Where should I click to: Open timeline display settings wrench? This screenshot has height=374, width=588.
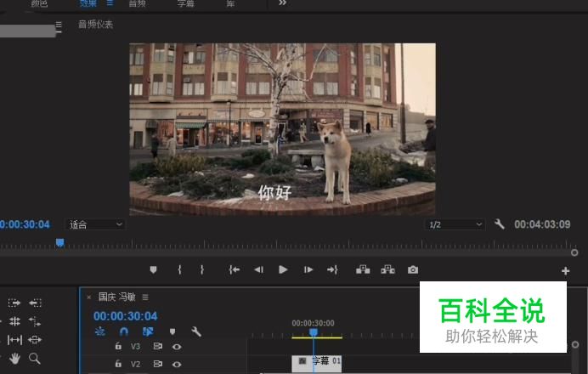tap(196, 331)
